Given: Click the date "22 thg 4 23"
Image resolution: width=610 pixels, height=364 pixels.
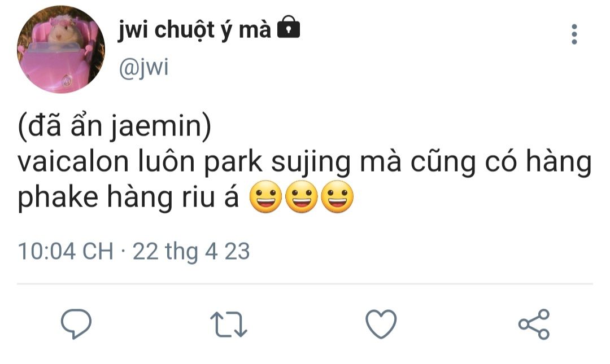Looking at the screenshot, I should tap(191, 252).
